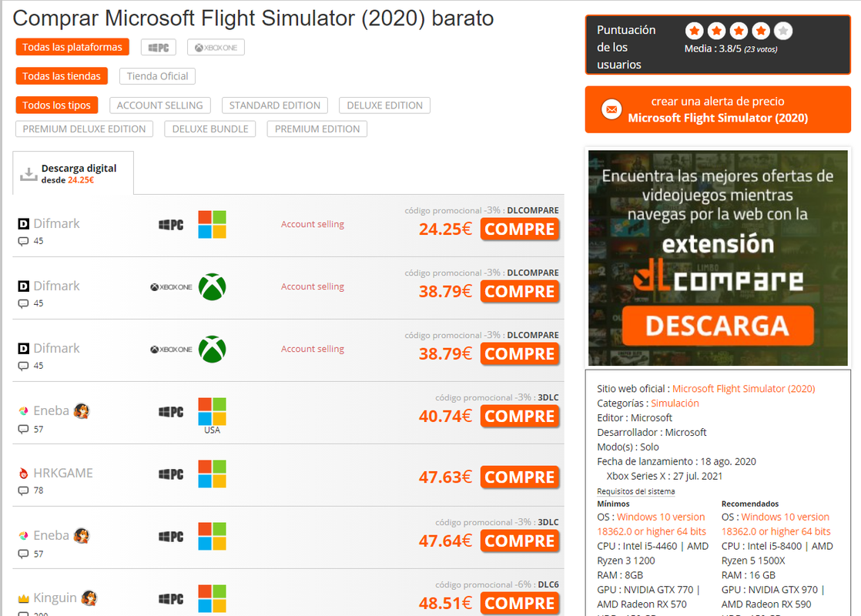Open the 'Requisitos del sistema' link

click(x=636, y=491)
